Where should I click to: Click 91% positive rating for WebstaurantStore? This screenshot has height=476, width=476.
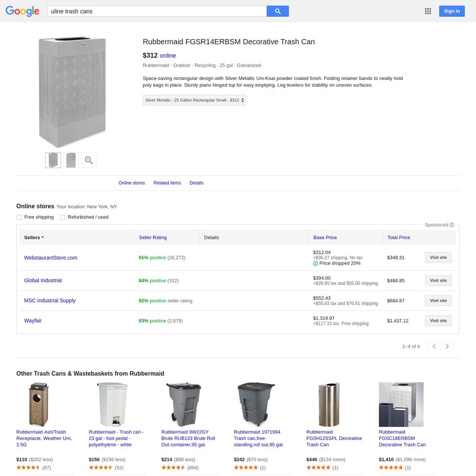pos(152,258)
